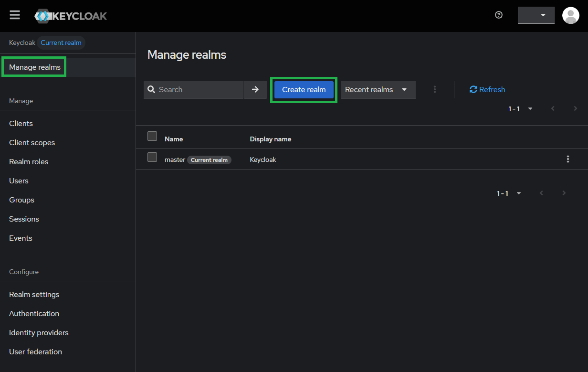Open the toolbar kebab menu icon

tap(434, 89)
